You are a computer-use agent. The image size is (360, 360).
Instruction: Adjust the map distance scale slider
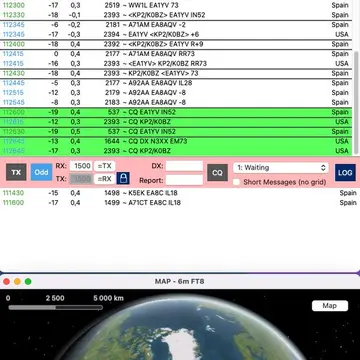(55, 307)
